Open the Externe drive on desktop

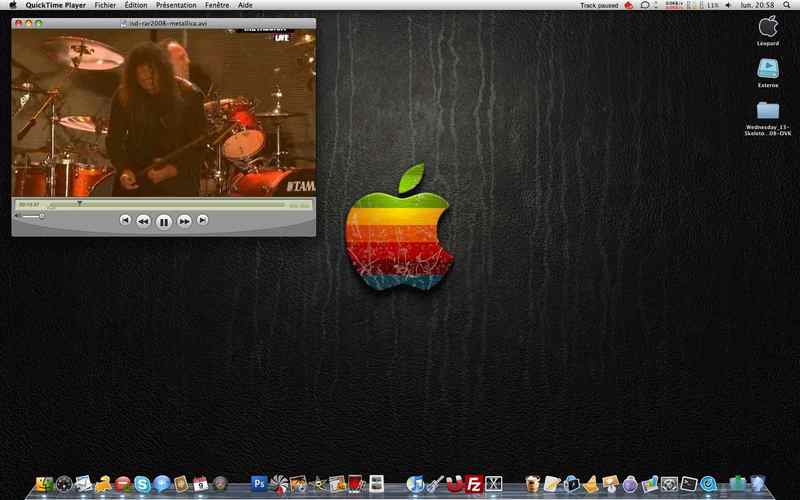(x=768, y=69)
